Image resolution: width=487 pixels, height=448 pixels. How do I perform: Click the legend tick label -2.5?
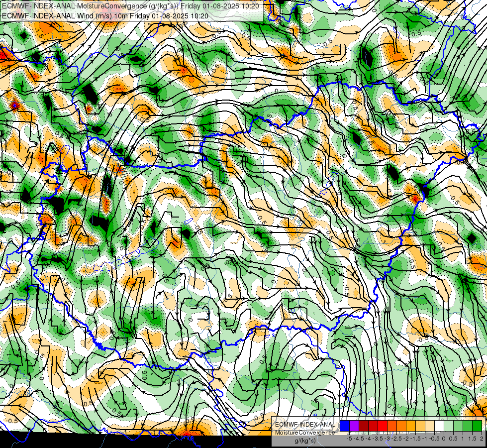[x=396, y=439]
